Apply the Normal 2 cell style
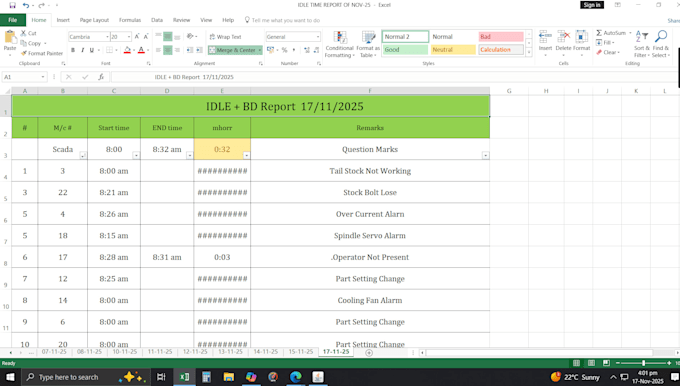Screen dimensions: 680x386 pos(405,37)
